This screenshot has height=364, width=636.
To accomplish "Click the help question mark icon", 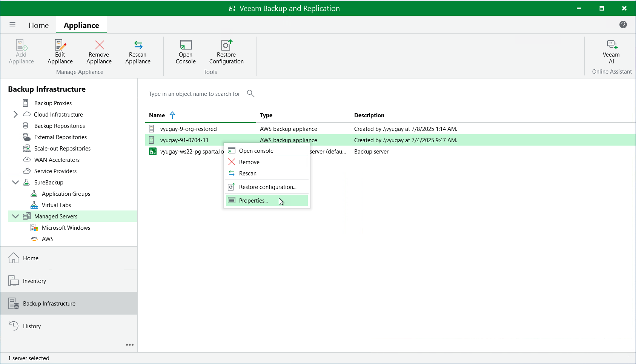I will pos(623,25).
